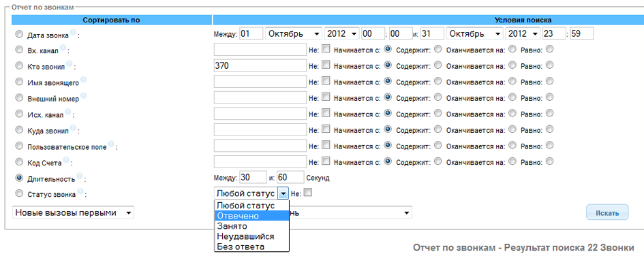
Task: Click the Кто звонил field containing 370
Action: pos(260,65)
